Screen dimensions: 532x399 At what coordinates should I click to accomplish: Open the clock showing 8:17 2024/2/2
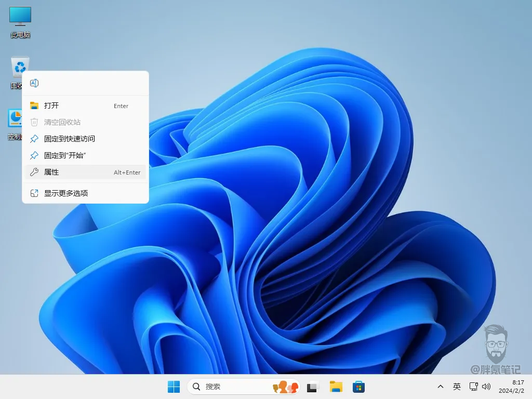pyautogui.click(x=512, y=387)
